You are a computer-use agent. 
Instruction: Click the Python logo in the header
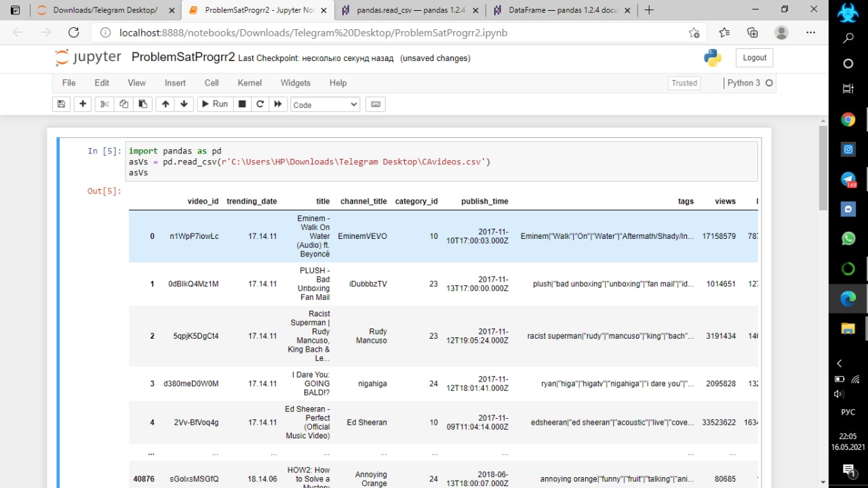(713, 58)
